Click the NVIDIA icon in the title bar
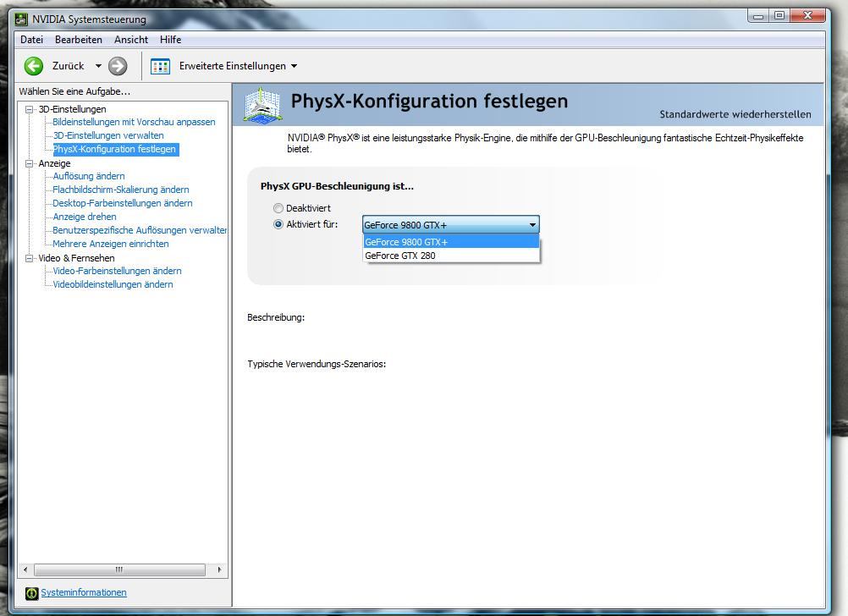The width and height of the screenshot is (848, 616). (x=22, y=19)
